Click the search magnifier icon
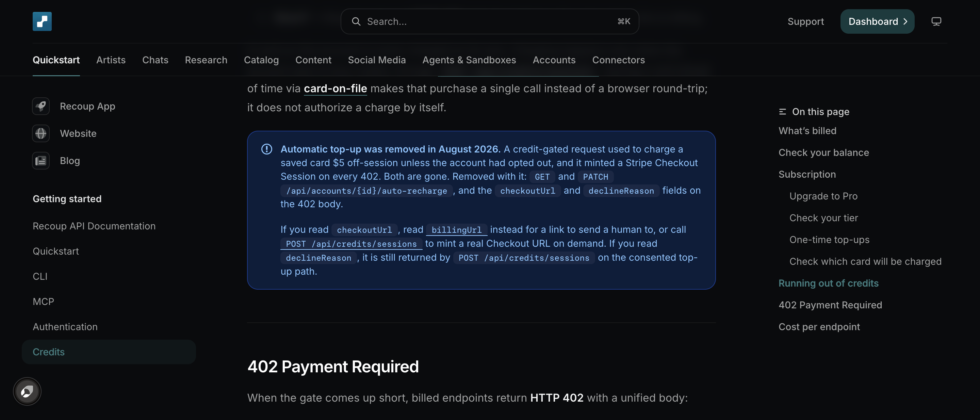This screenshot has height=420, width=980. coord(356,21)
